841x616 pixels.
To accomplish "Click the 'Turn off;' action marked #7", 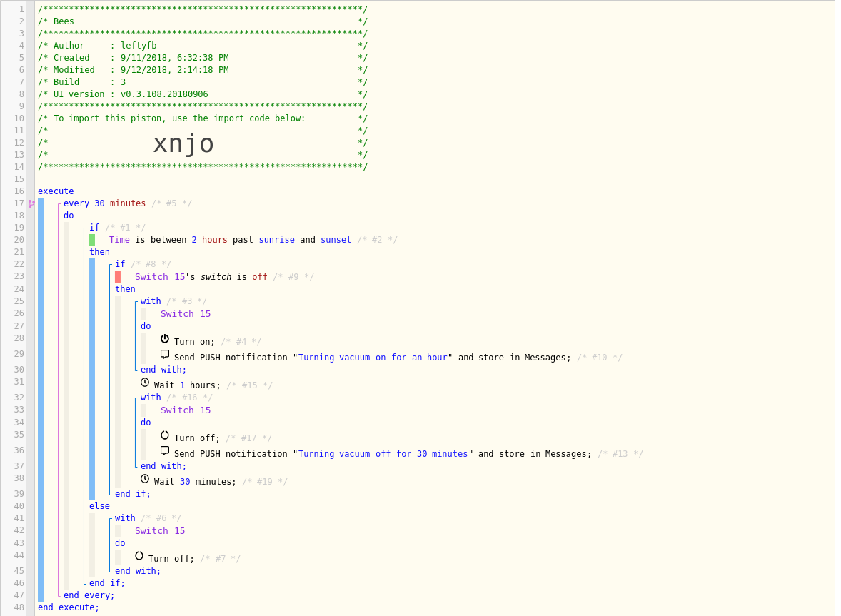I will tap(171, 559).
